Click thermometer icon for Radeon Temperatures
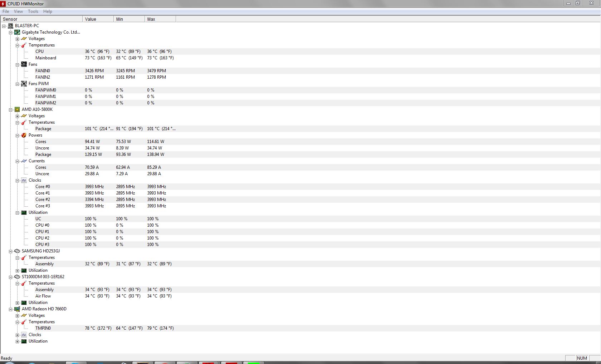 (x=24, y=322)
